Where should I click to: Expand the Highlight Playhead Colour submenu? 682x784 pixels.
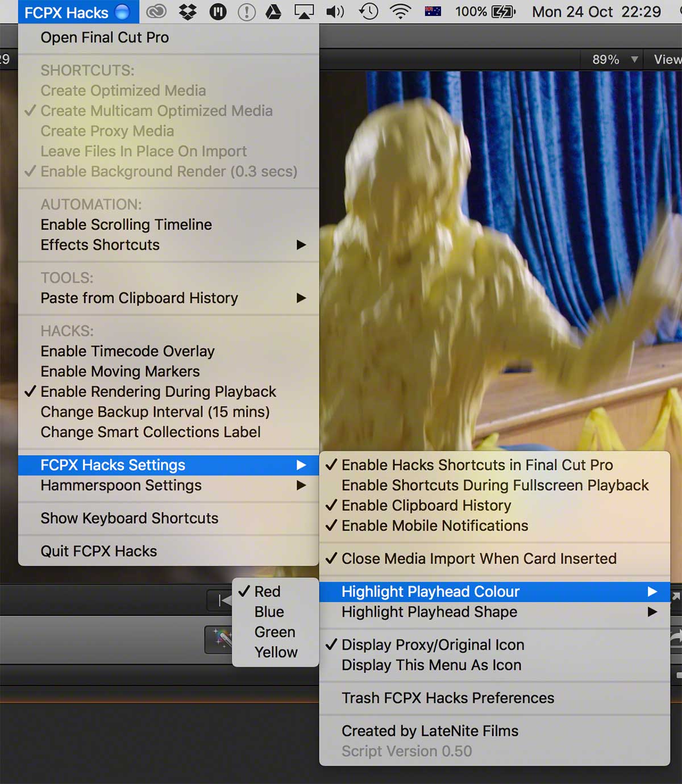tap(495, 592)
